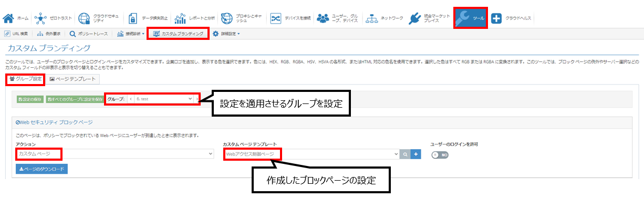This screenshot has height=198, width=644.
Task: Switch to the グループ設定 tab
Action: coord(26,79)
